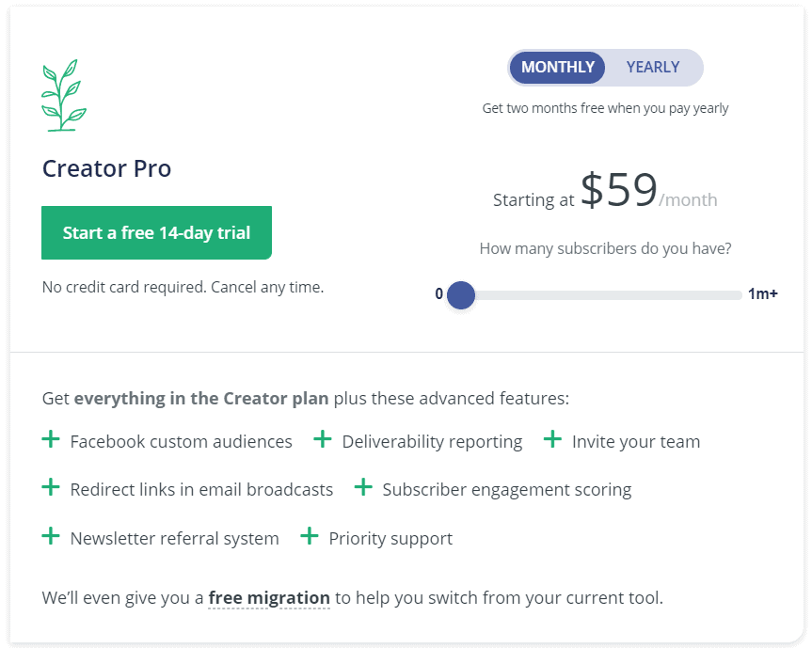Click plus icon beside Invite your team
The image size is (812, 648).
tap(552, 439)
